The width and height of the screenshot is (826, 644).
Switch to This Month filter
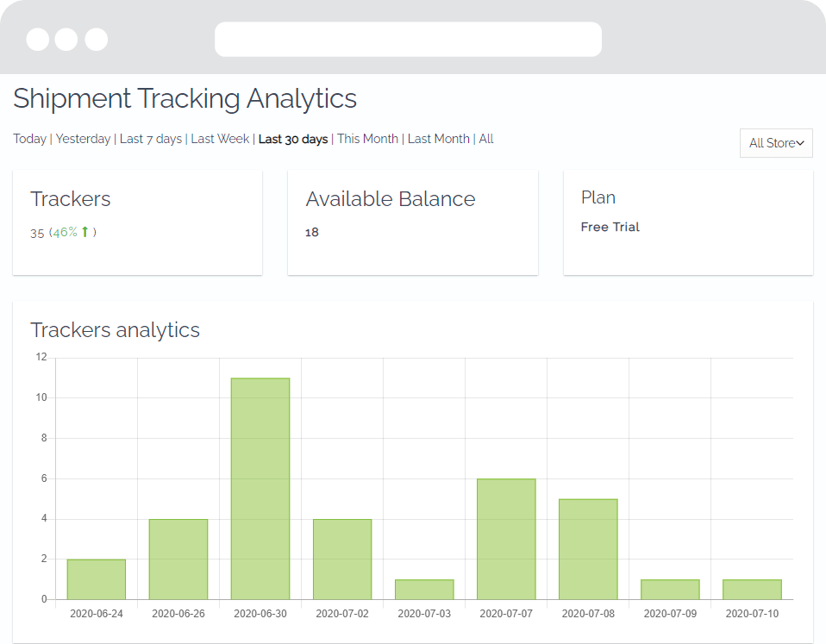point(367,139)
